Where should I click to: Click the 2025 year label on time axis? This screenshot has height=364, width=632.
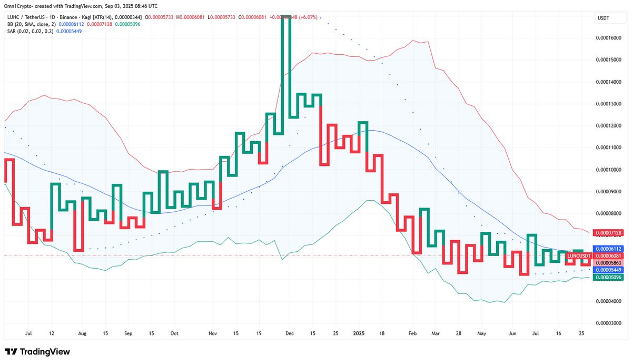coord(358,333)
